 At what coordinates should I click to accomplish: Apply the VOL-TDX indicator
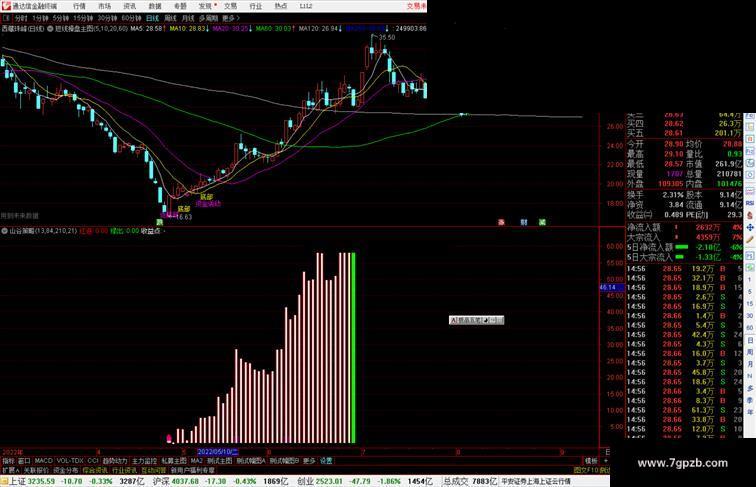click(x=70, y=461)
